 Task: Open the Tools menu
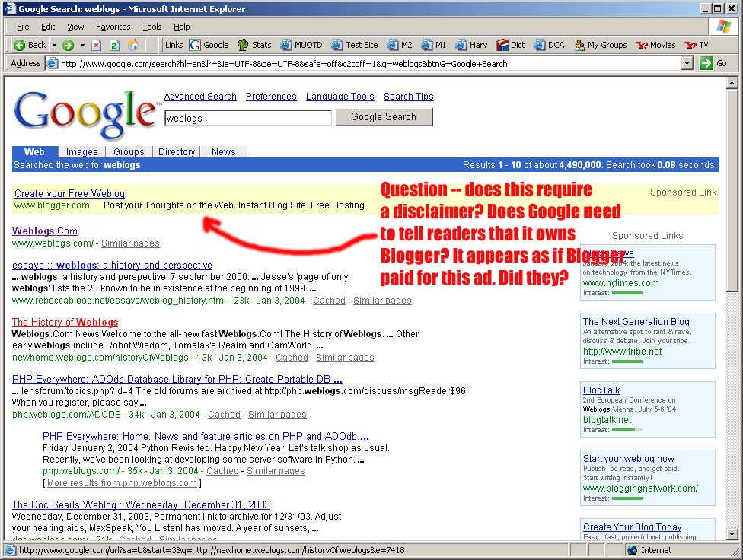[x=151, y=27]
